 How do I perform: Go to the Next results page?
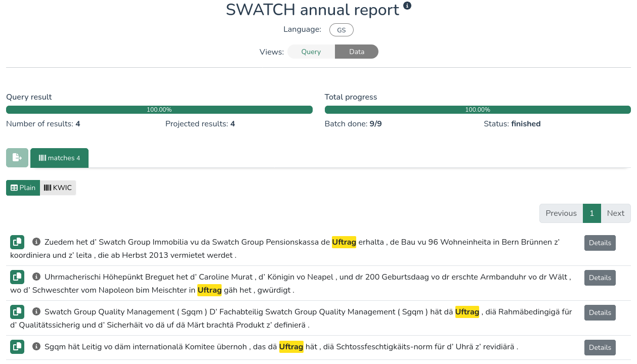click(x=615, y=213)
